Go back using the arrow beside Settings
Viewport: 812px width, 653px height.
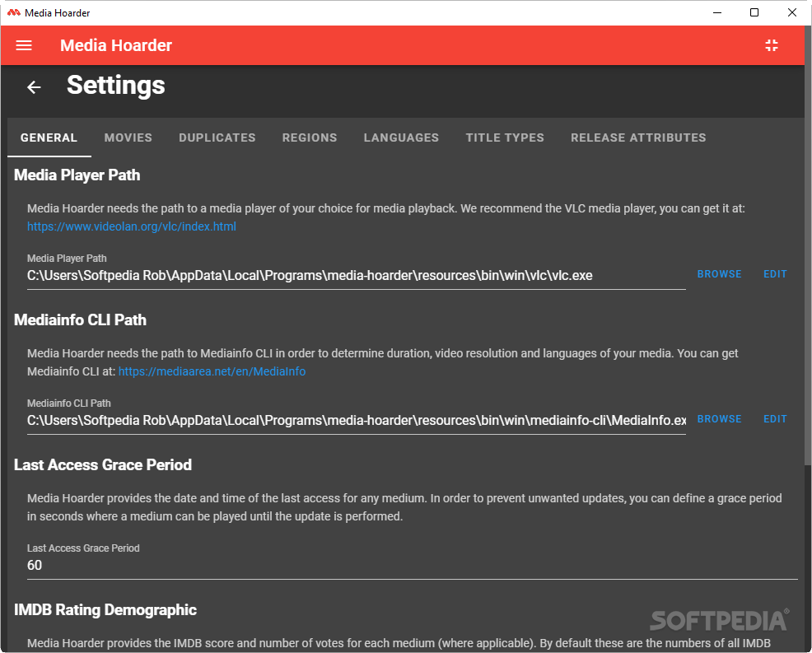point(35,87)
